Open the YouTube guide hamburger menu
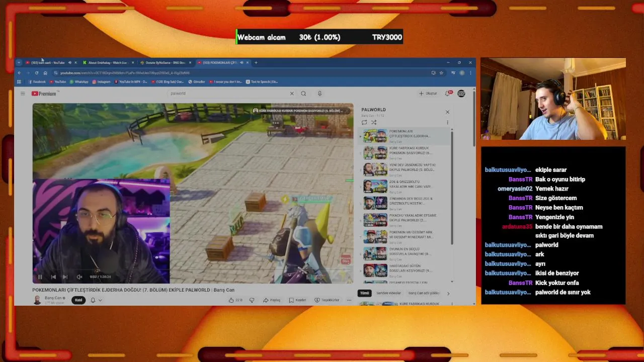The image size is (644, 362). 23,94
